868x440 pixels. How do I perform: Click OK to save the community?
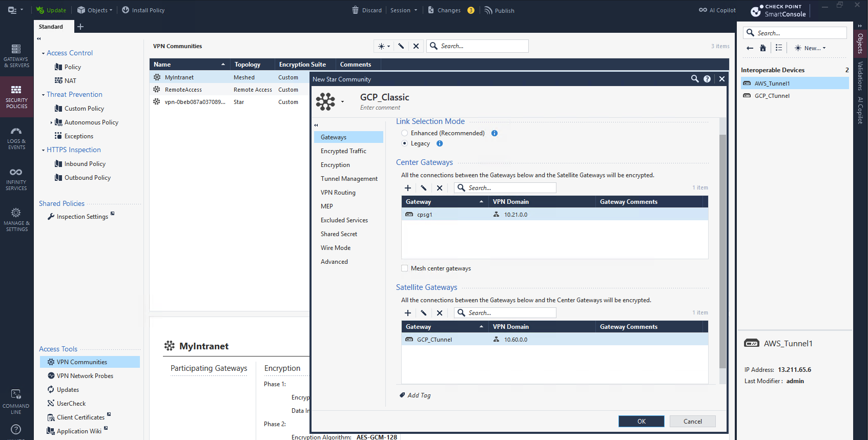(641, 422)
